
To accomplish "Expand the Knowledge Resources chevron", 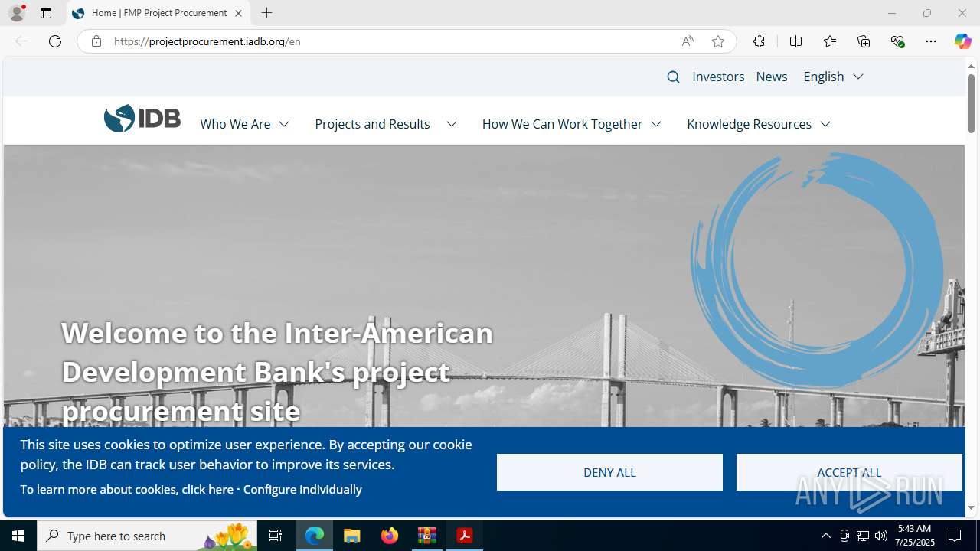I will [x=825, y=124].
